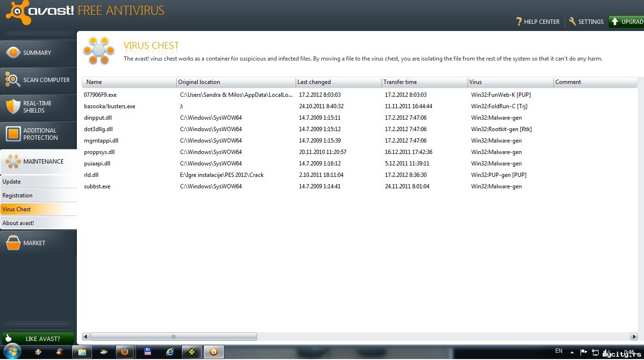Click the Like Avast? button
This screenshot has height=360, width=644.
(38, 339)
